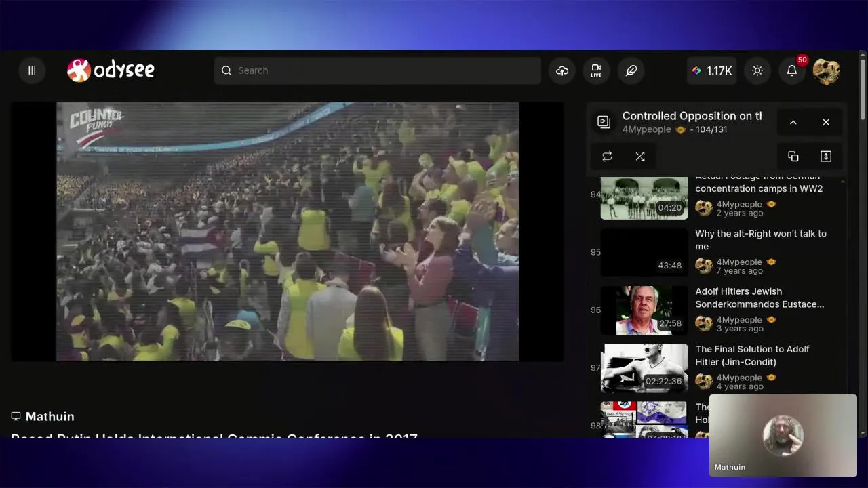This screenshot has width=868, height=488.
Task: Open Why the alt-Right won't talk to me
Action: click(x=761, y=240)
